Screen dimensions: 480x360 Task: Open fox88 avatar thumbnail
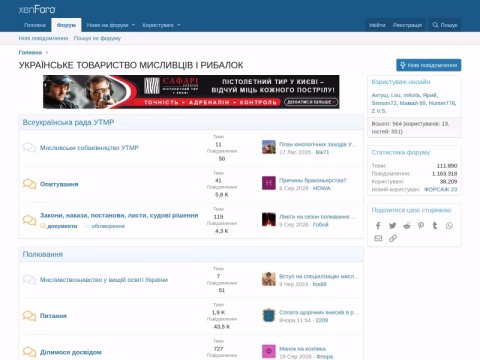click(269, 279)
